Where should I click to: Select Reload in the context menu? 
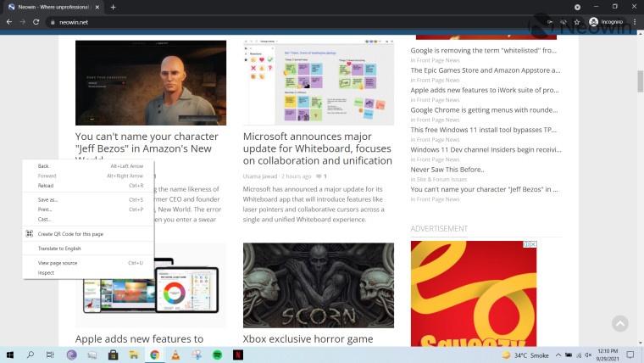pos(88,186)
